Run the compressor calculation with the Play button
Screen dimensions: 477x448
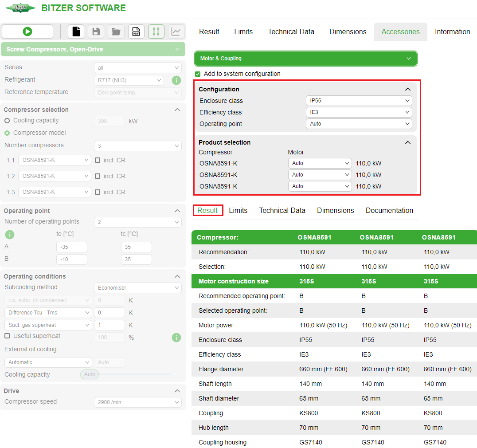click(27, 31)
